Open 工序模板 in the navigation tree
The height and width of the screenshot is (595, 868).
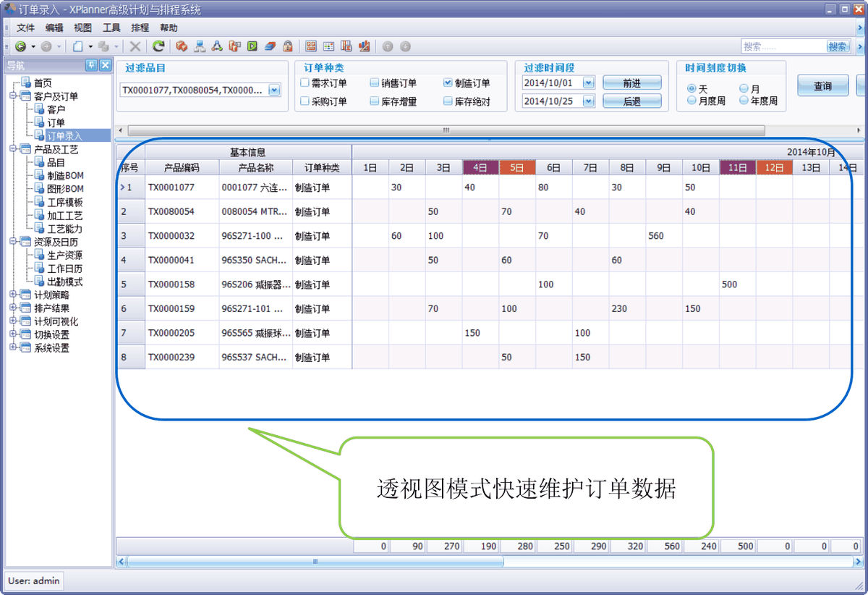coord(65,202)
